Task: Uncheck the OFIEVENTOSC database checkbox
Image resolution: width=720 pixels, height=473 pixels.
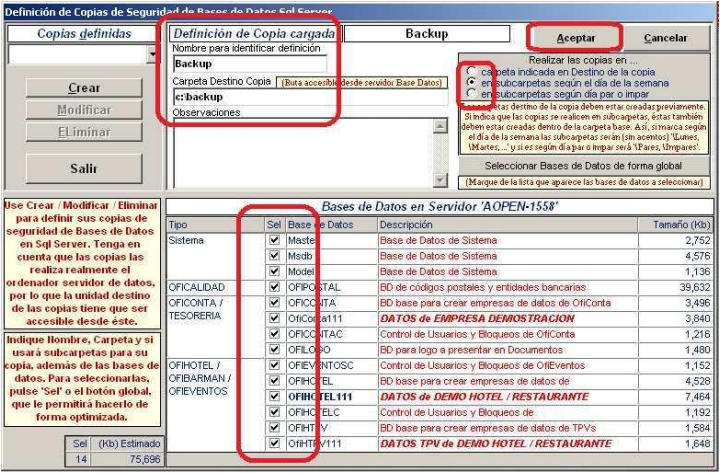Action: (275, 365)
